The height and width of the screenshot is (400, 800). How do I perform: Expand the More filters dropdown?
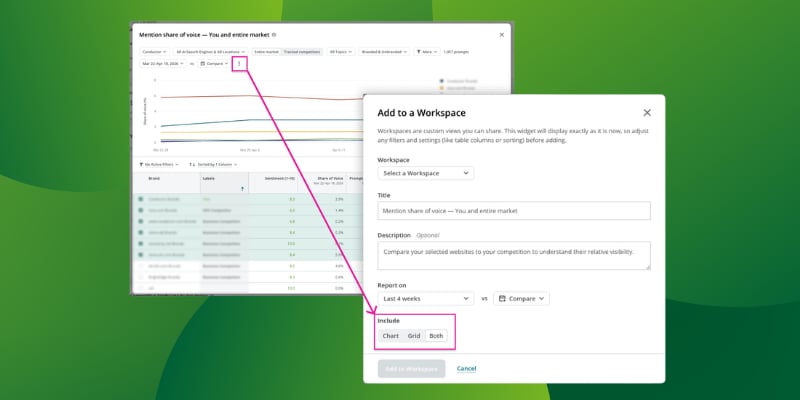[427, 52]
